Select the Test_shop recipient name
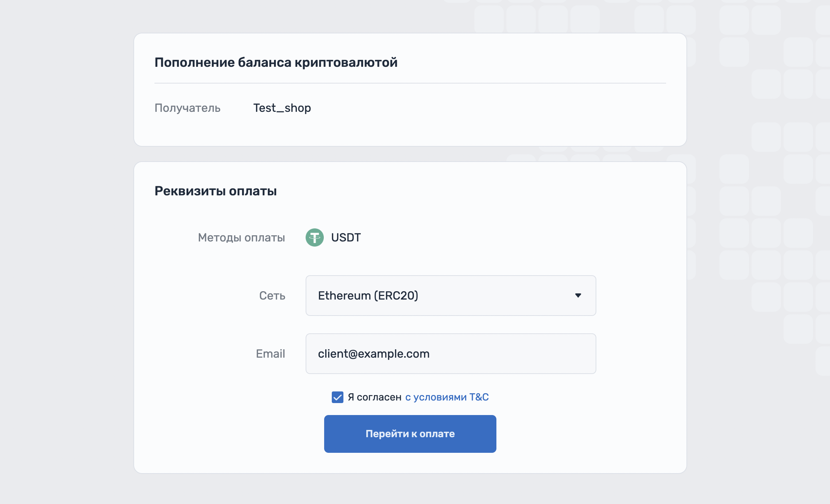 coord(282,108)
